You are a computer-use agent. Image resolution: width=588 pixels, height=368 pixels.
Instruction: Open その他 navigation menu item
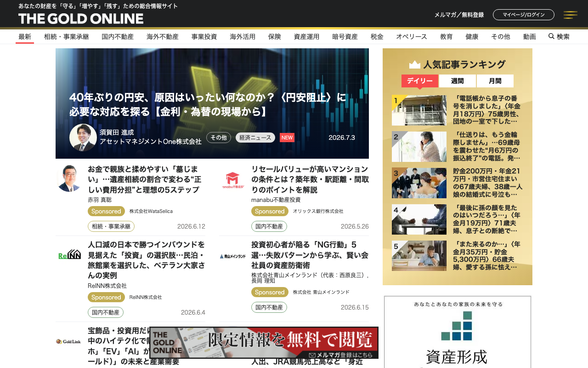(x=501, y=37)
